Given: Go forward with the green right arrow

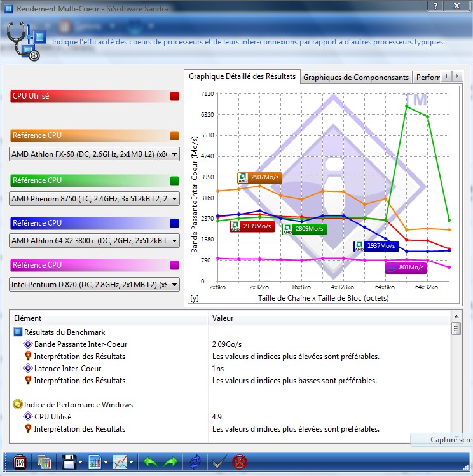Looking at the screenshot, I should pyautogui.click(x=170, y=463).
